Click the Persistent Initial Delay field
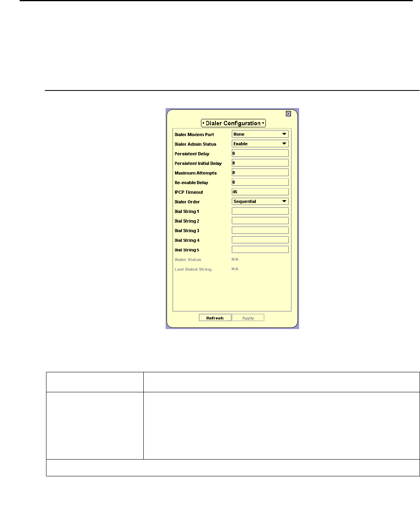The height and width of the screenshot is (528, 420). (260, 163)
